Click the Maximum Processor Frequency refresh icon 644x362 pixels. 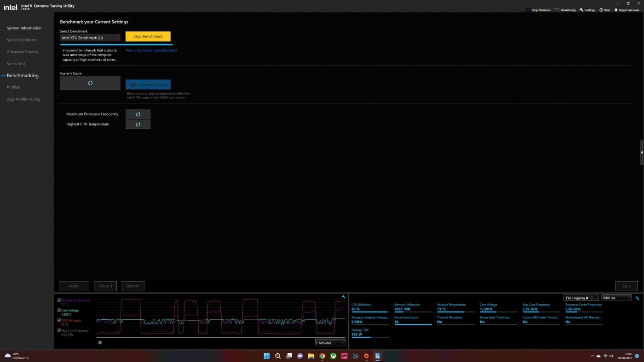click(138, 114)
